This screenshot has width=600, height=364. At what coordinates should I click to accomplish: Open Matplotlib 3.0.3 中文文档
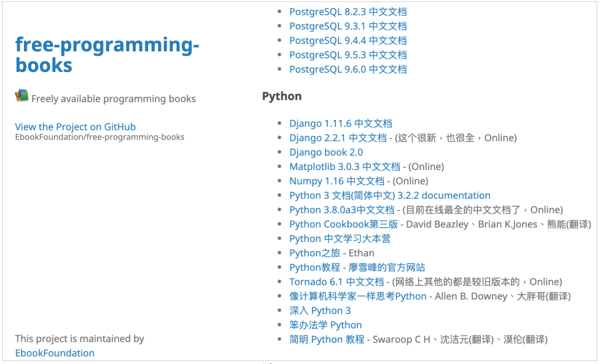(345, 167)
